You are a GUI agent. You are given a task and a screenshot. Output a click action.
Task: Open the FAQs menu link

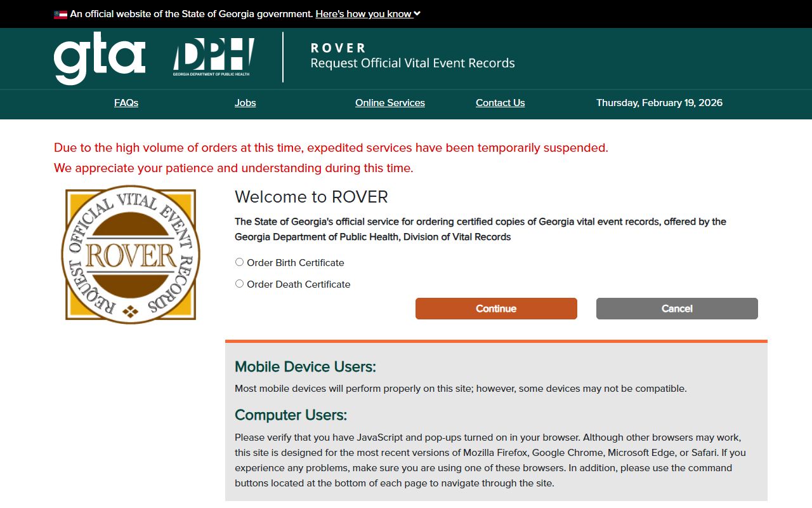click(126, 103)
